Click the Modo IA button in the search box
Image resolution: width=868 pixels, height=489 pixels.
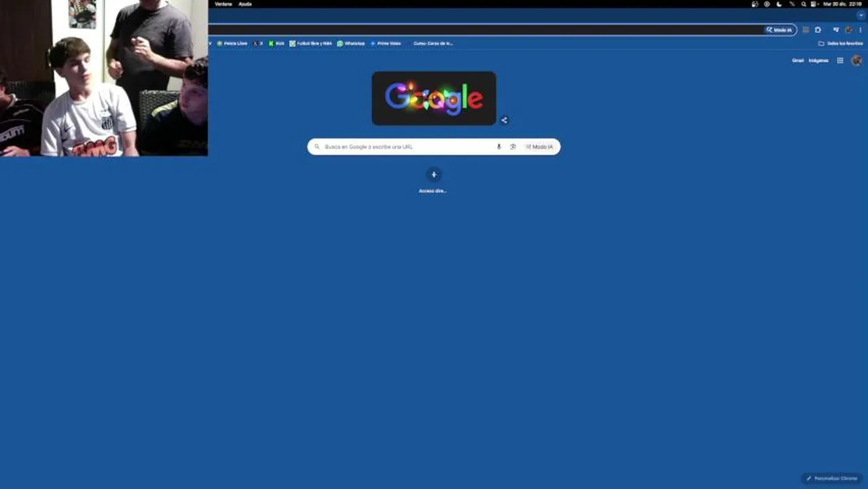[x=539, y=147]
